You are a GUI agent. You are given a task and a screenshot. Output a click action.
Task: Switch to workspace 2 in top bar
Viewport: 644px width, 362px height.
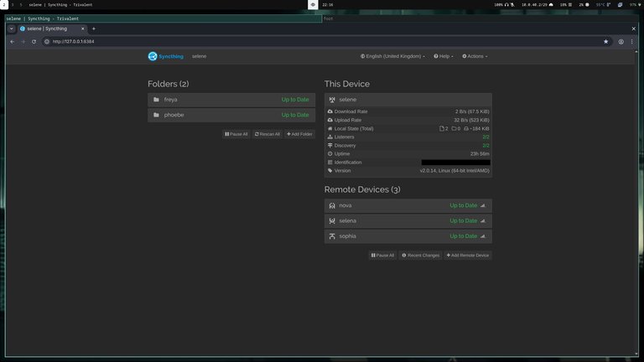click(4, 4)
